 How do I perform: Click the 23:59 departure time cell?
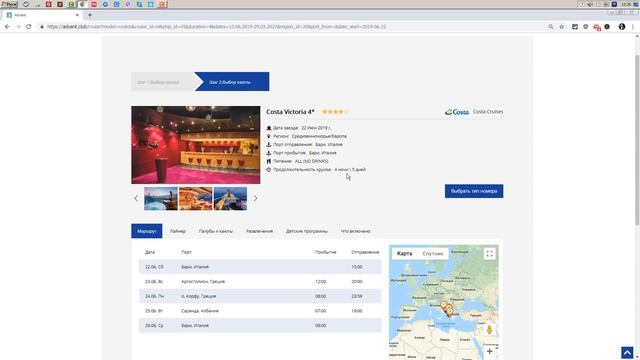tap(357, 296)
